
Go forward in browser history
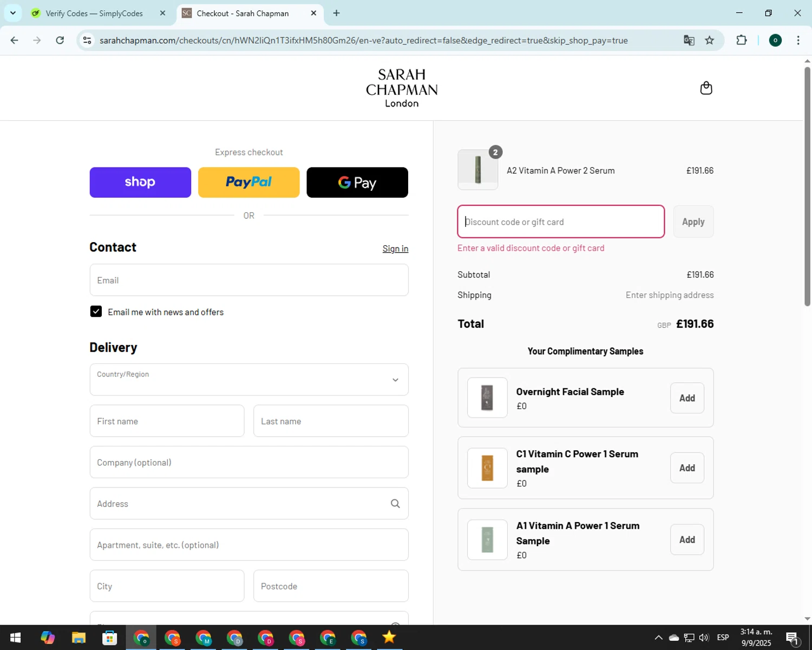coord(37,40)
